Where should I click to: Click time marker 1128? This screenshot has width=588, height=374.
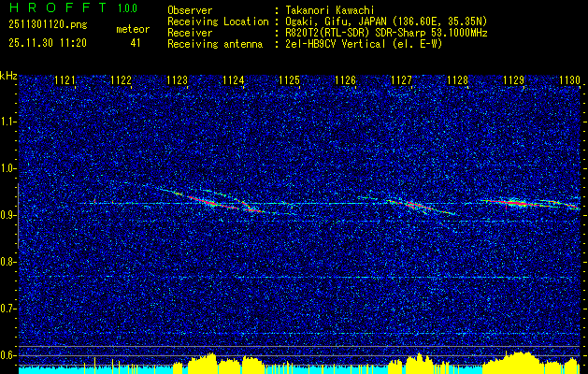457,80
